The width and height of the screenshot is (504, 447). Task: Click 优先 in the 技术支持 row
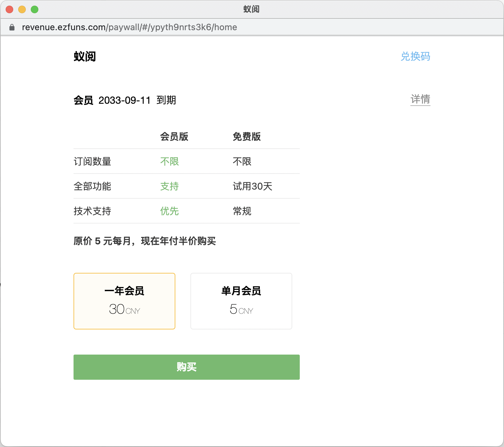pos(169,211)
